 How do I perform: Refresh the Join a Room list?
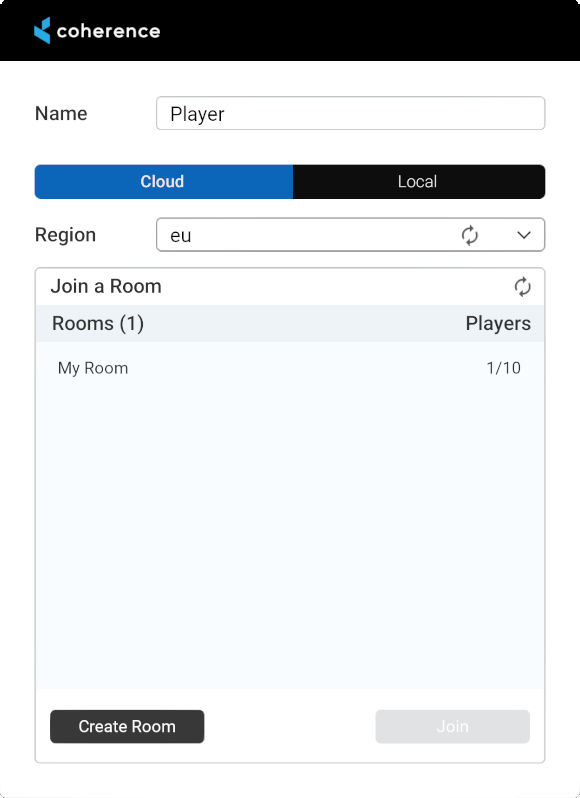(x=523, y=287)
